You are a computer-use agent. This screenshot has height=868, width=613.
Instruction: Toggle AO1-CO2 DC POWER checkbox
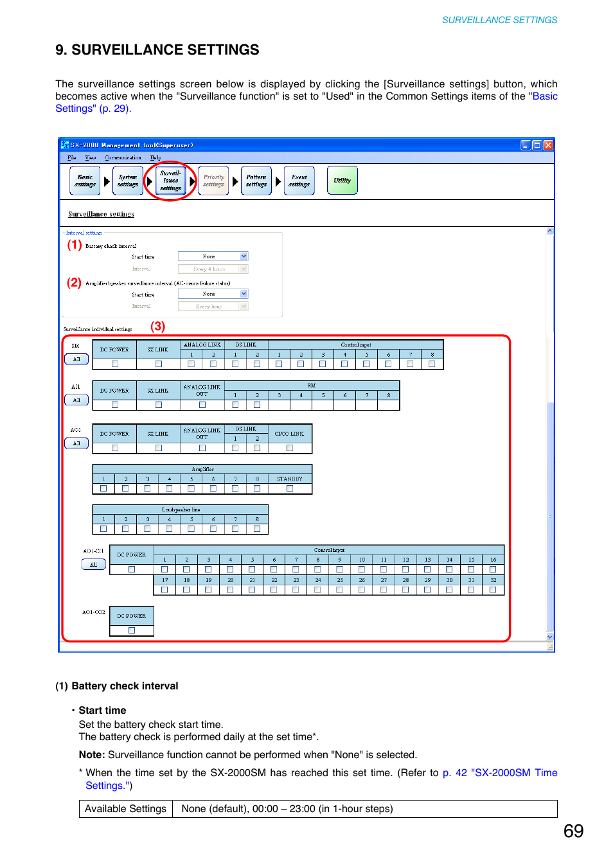[132, 630]
